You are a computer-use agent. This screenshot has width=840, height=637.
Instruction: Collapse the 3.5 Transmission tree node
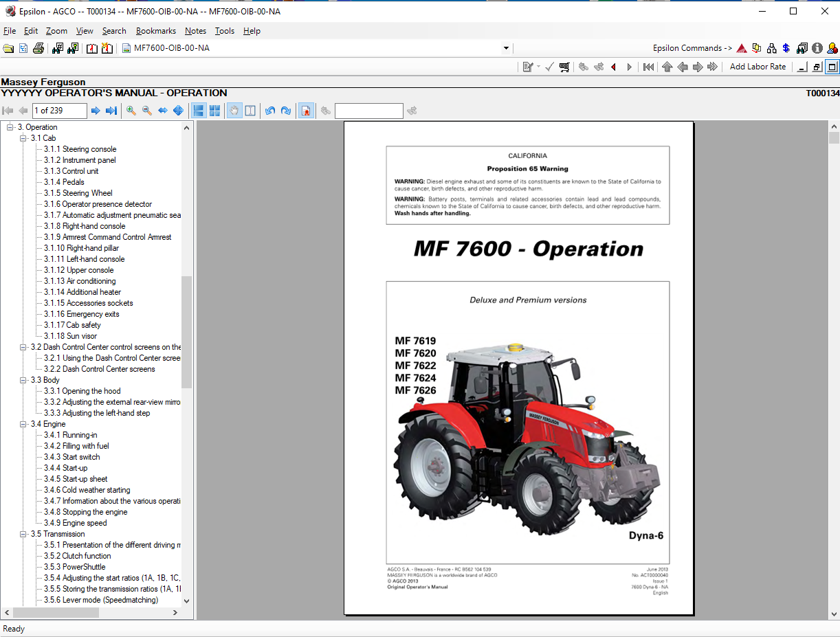click(x=23, y=534)
